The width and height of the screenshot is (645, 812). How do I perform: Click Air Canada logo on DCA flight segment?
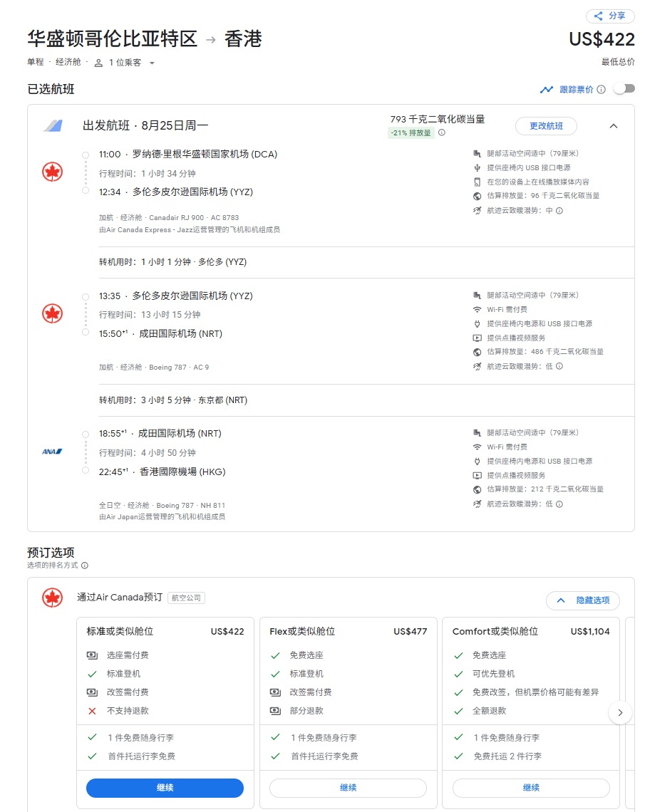[x=53, y=172]
